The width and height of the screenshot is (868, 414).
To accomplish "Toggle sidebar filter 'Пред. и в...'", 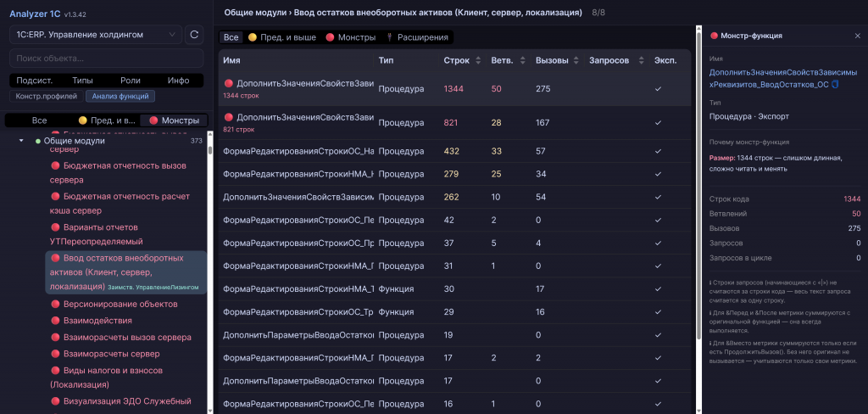I will [x=106, y=120].
